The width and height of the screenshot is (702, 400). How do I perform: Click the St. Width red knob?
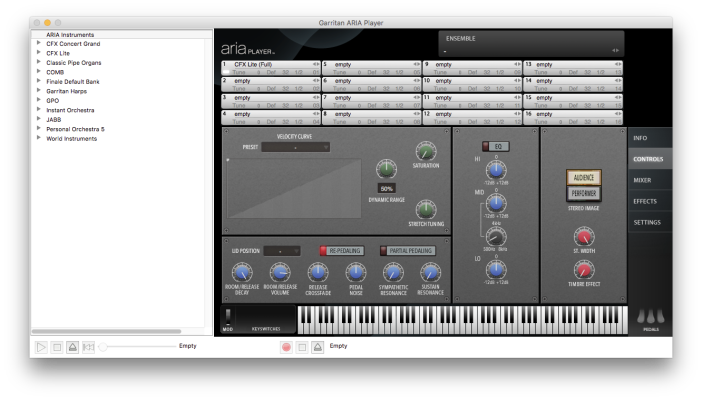(x=584, y=237)
